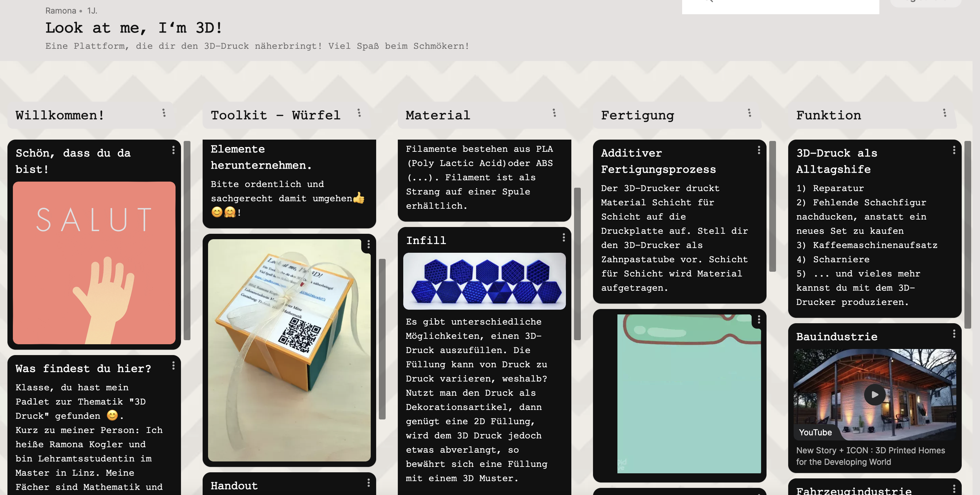980x495 pixels.
Task: Click the author name Ramona
Action: click(x=61, y=11)
